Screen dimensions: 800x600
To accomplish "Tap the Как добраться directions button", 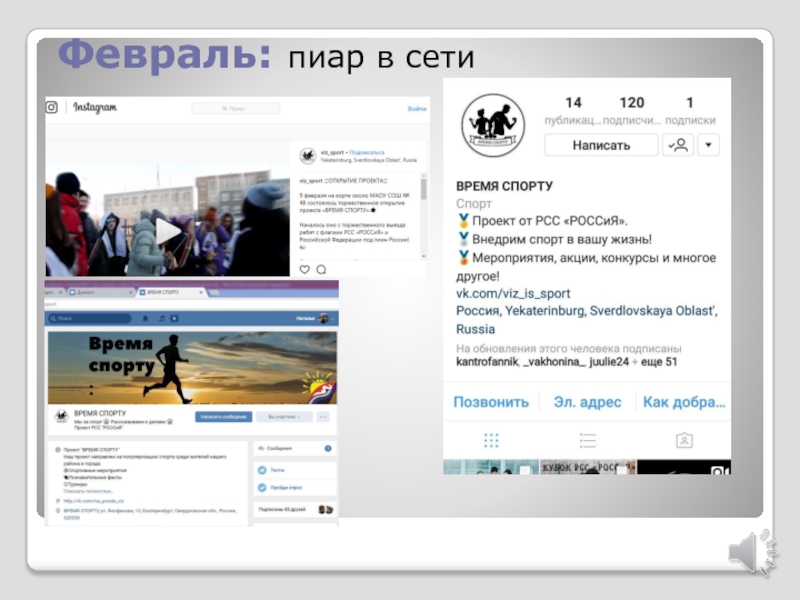I will point(684,402).
